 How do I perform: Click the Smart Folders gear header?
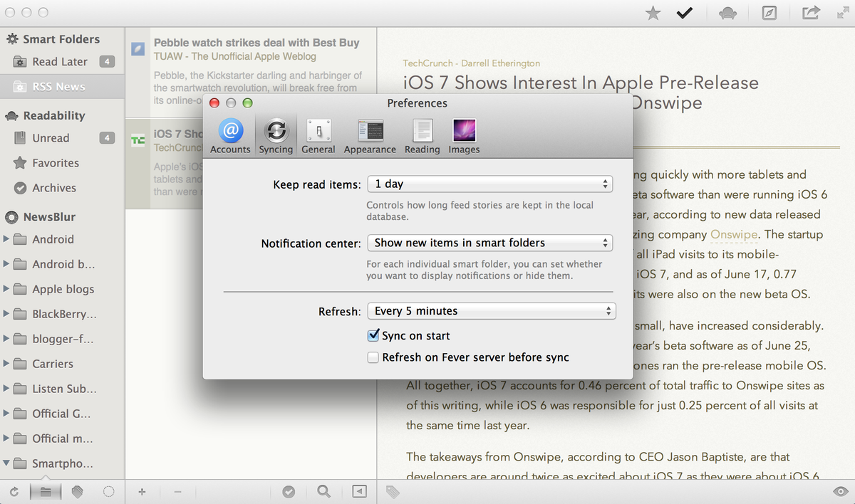pos(53,39)
